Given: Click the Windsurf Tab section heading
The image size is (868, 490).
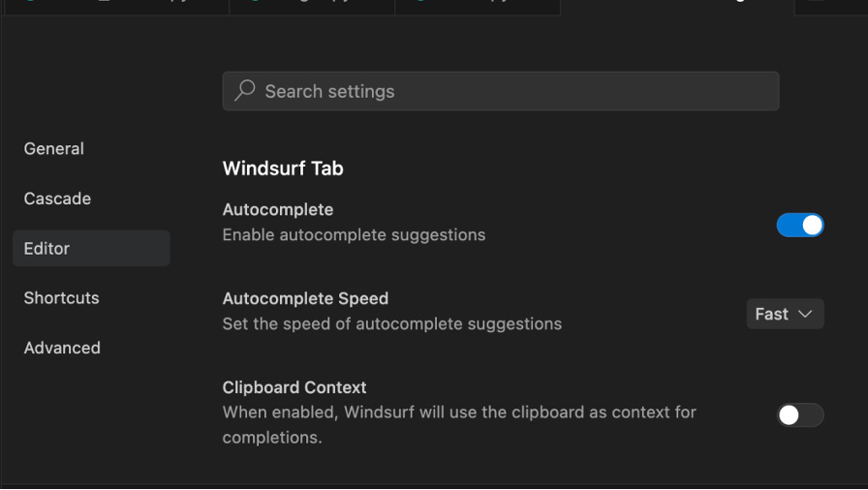Looking at the screenshot, I should [x=283, y=168].
